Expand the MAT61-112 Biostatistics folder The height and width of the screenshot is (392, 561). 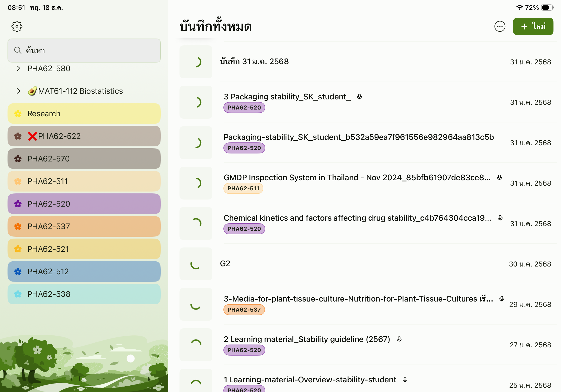tap(18, 91)
